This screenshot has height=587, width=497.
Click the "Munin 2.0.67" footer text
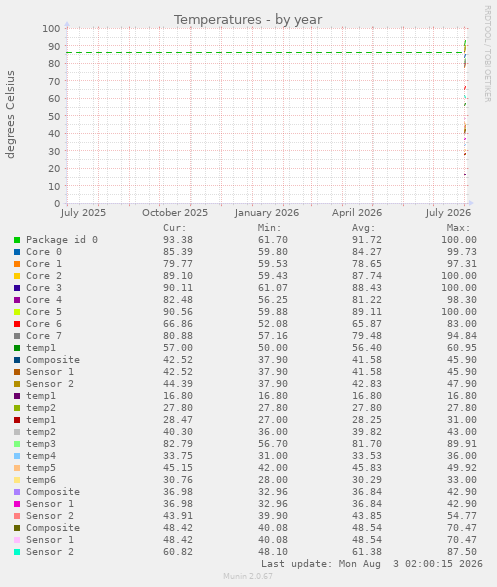coord(248,576)
